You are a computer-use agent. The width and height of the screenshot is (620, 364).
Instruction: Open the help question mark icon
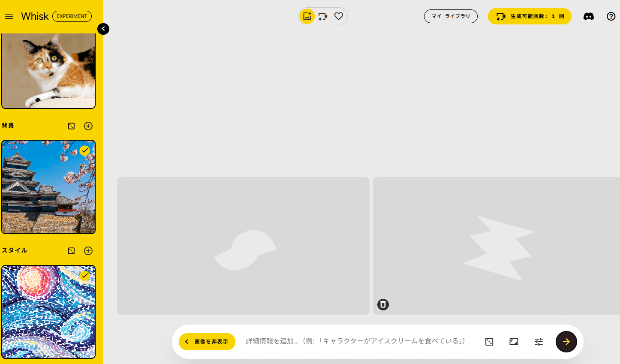coord(611,16)
